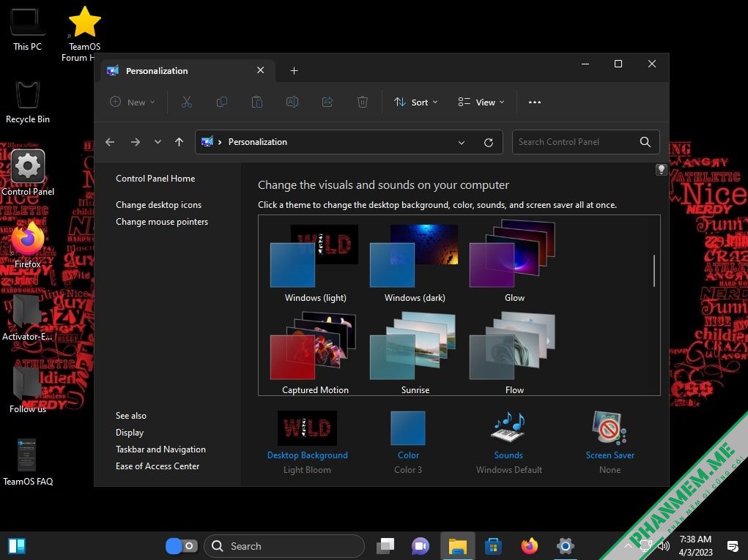The width and height of the screenshot is (748, 560).
Task: Click the Cut scissors icon in toolbar
Action: [187, 102]
